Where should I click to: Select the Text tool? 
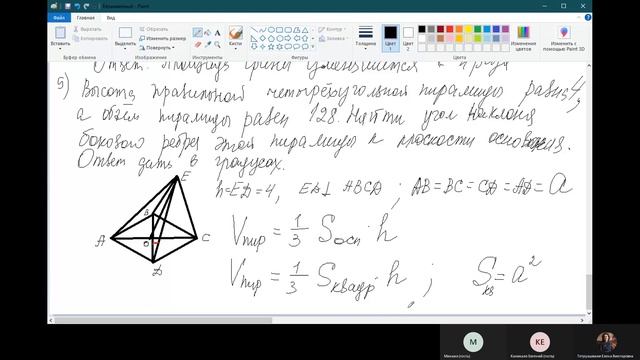(x=218, y=33)
